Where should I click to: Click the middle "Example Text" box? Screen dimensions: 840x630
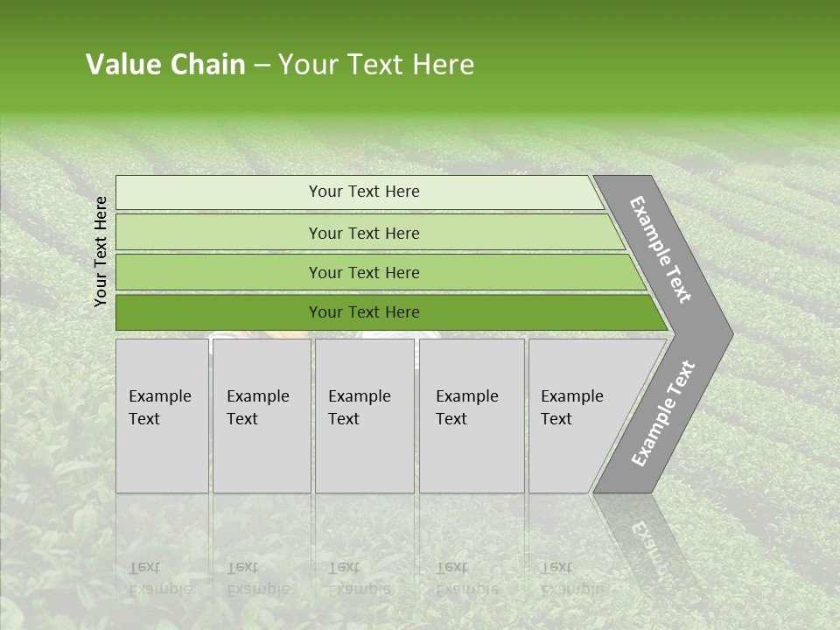[363, 415]
